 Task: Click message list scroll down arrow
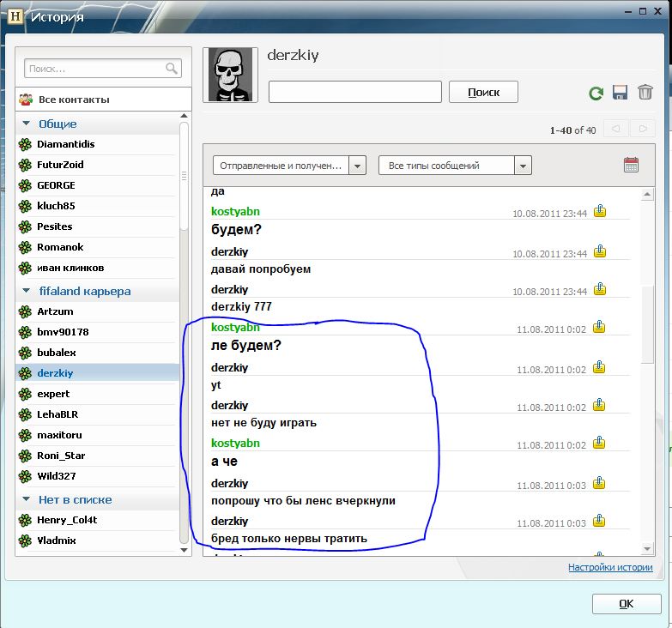click(647, 548)
